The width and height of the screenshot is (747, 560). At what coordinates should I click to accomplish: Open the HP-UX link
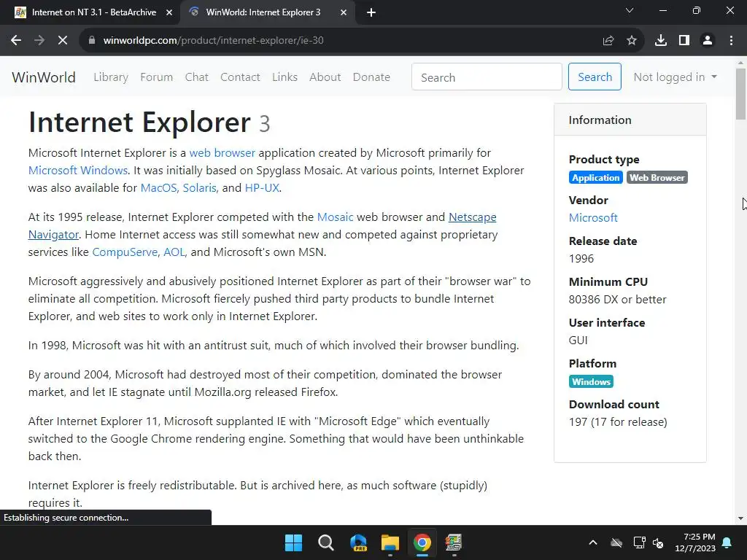262,188
